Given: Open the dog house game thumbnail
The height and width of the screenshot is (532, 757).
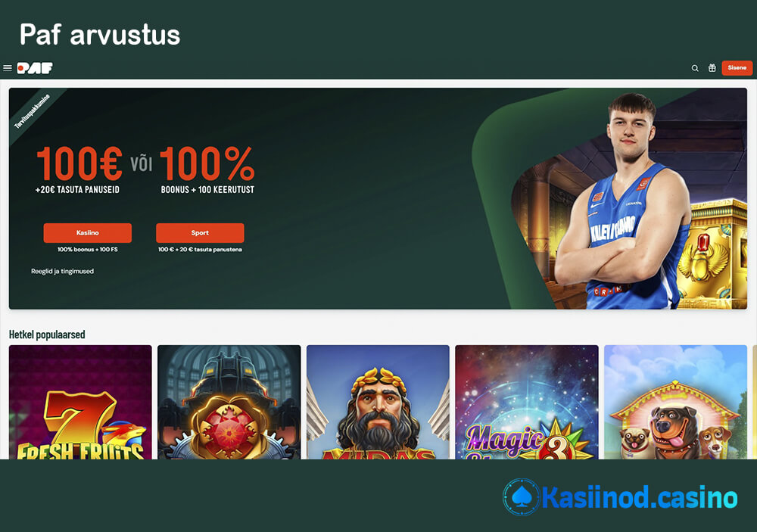Looking at the screenshot, I should click(675, 402).
